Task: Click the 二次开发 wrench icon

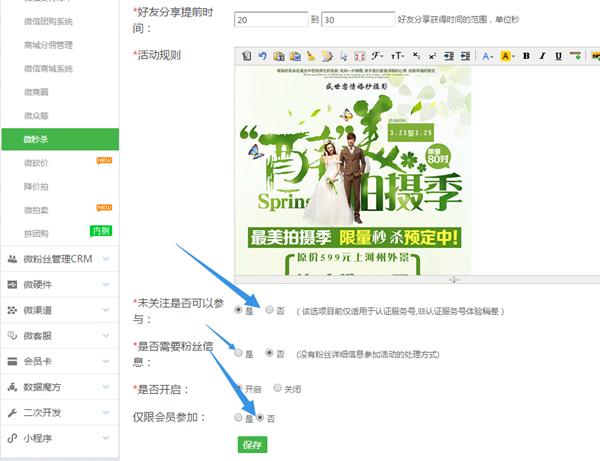Action: (12, 413)
